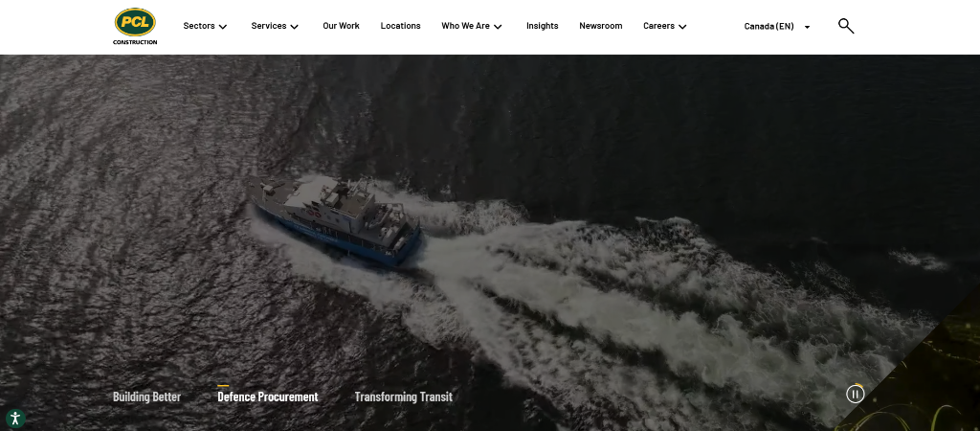
Task: Pause the hero slideshow
Action: coord(855,394)
